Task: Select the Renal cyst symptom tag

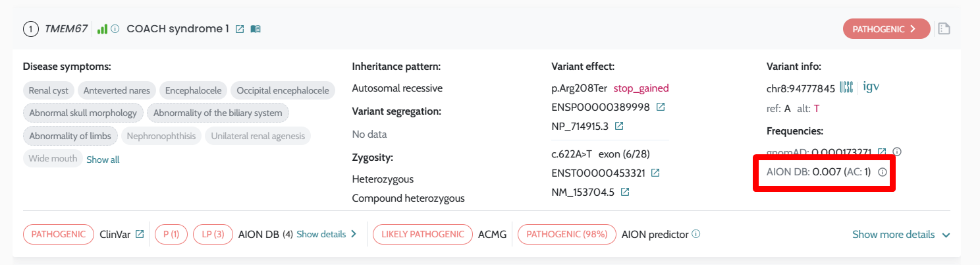Action: coord(49,90)
